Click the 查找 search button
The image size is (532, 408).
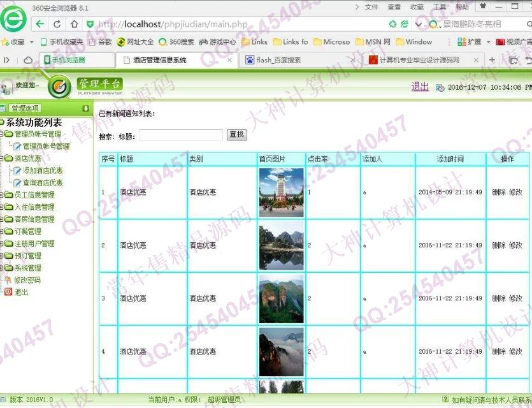237,135
